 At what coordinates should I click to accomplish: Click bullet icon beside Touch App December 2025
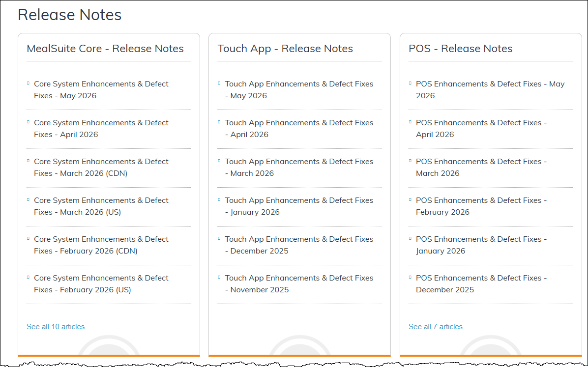click(x=219, y=238)
